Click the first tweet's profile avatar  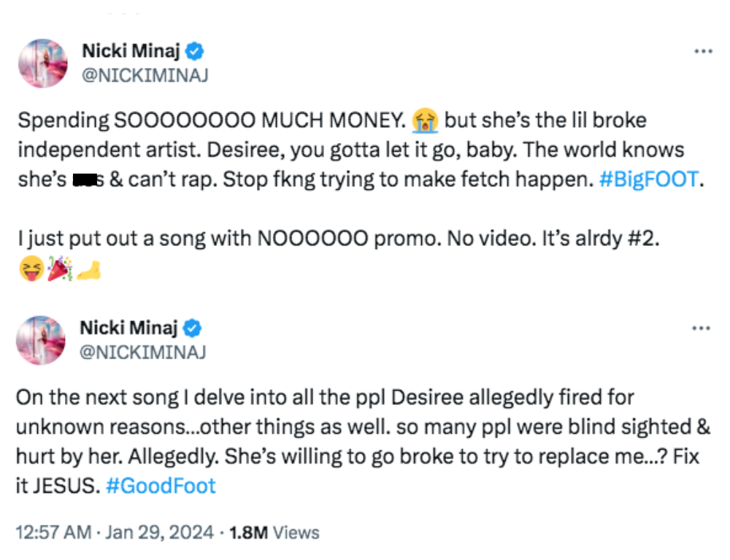point(42,64)
